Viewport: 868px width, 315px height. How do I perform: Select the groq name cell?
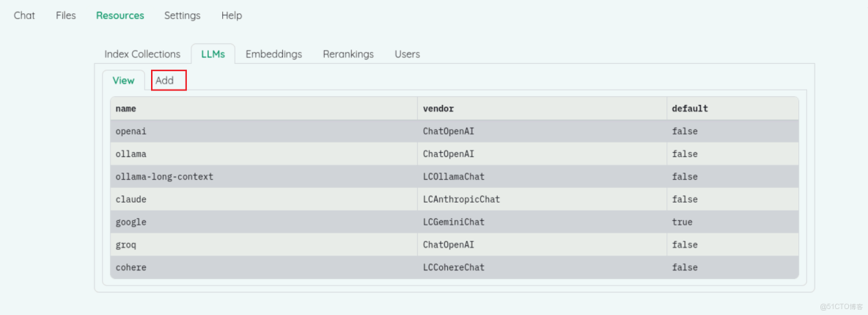click(263, 245)
